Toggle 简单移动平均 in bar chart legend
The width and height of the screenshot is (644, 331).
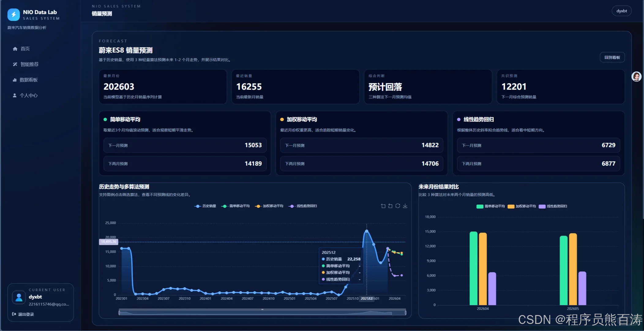(x=491, y=206)
